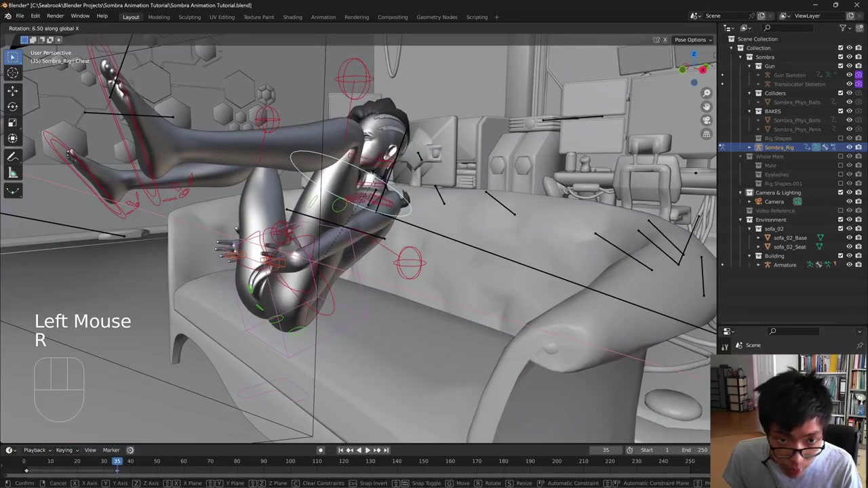Viewport: 868px width, 488px height.
Task: Activate the Move tool
Action: (12, 90)
